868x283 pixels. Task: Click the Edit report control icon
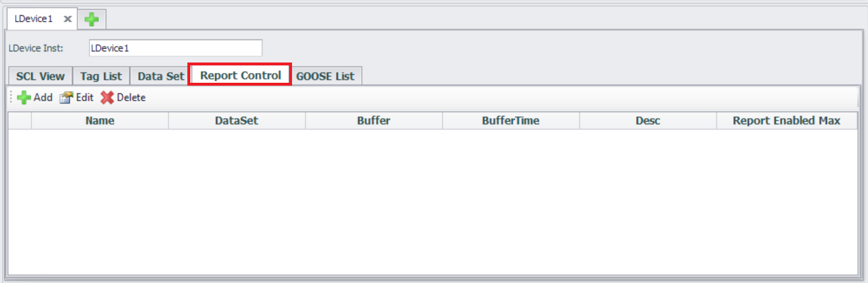pos(67,98)
